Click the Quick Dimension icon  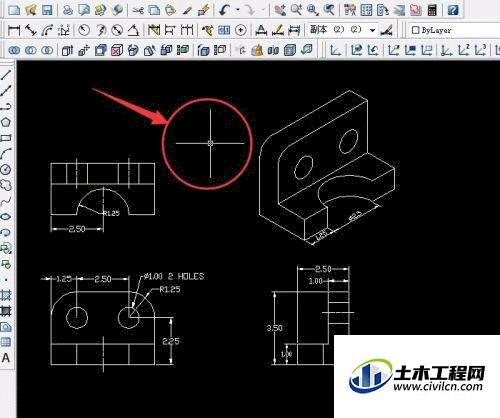(x=154, y=30)
